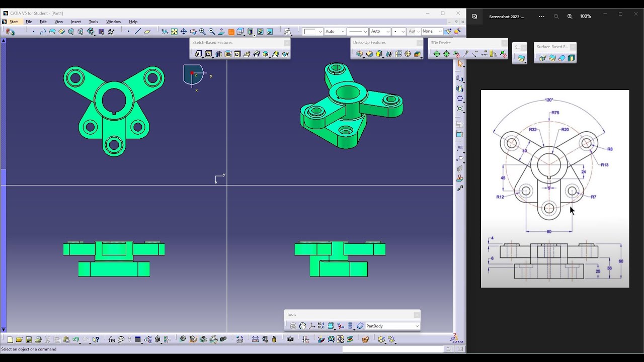The height and width of the screenshot is (362, 644).
Task: Open the Insert menu
Action: tap(76, 22)
